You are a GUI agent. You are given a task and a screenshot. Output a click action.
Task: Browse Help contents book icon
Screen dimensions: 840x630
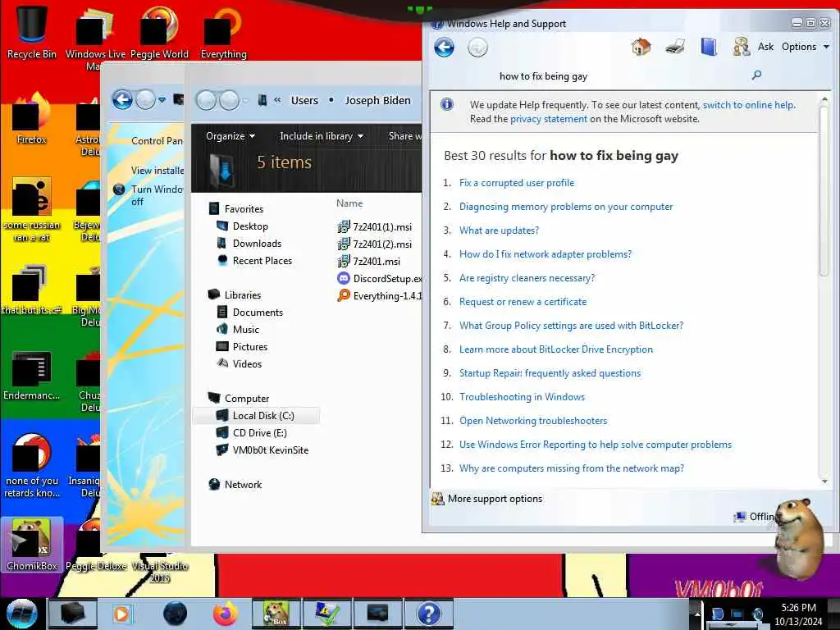tap(708, 47)
